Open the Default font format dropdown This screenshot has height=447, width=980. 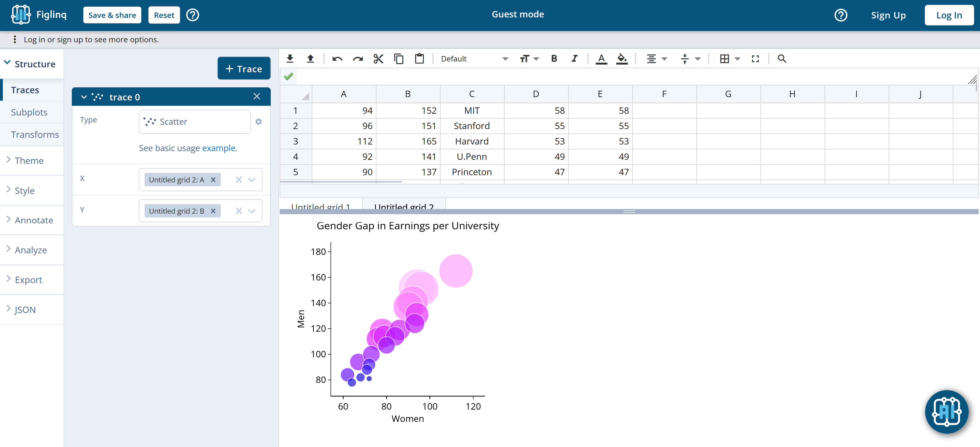click(474, 59)
